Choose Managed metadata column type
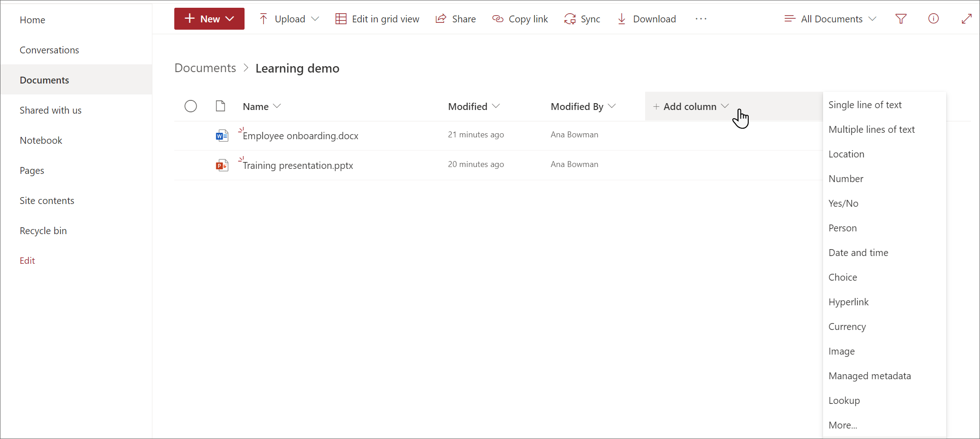Viewport: 980px width, 439px height. pos(870,376)
